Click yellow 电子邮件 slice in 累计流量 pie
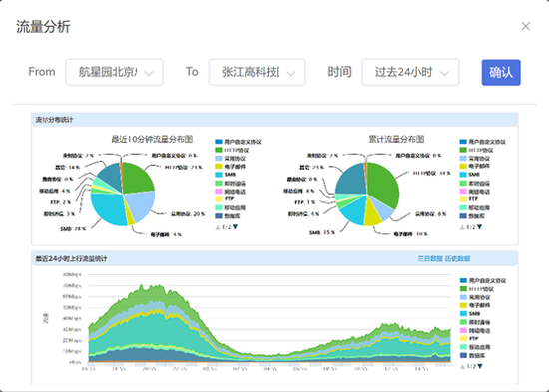This screenshot has height=392, width=549. click(x=373, y=213)
